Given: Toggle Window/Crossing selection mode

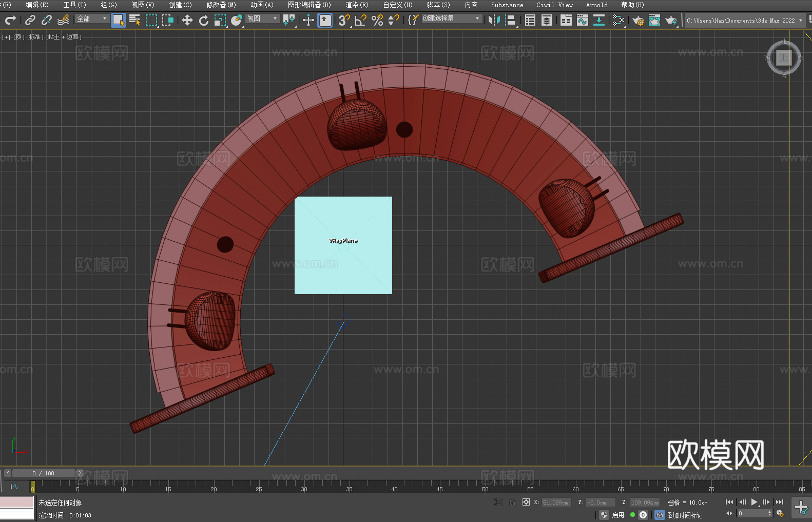Looking at the screenshot, I should pyautogui.click(x=168, y=20).
